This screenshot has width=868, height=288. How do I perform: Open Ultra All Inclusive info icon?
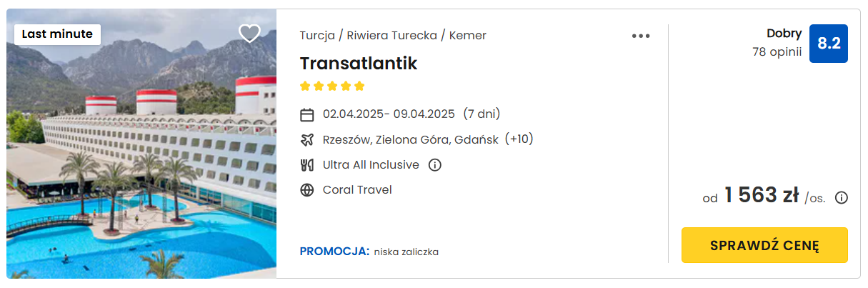pos(434,165)
